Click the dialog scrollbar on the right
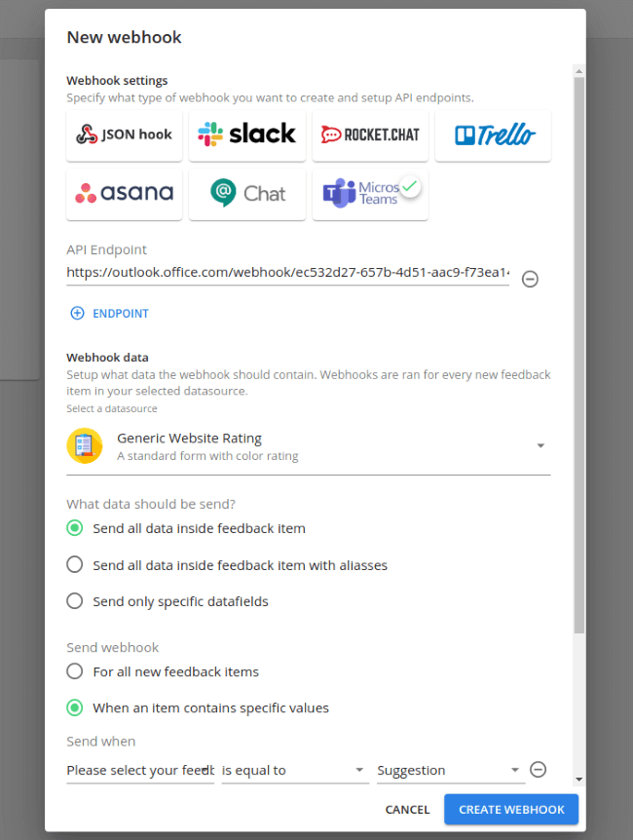 coord(578,390)
